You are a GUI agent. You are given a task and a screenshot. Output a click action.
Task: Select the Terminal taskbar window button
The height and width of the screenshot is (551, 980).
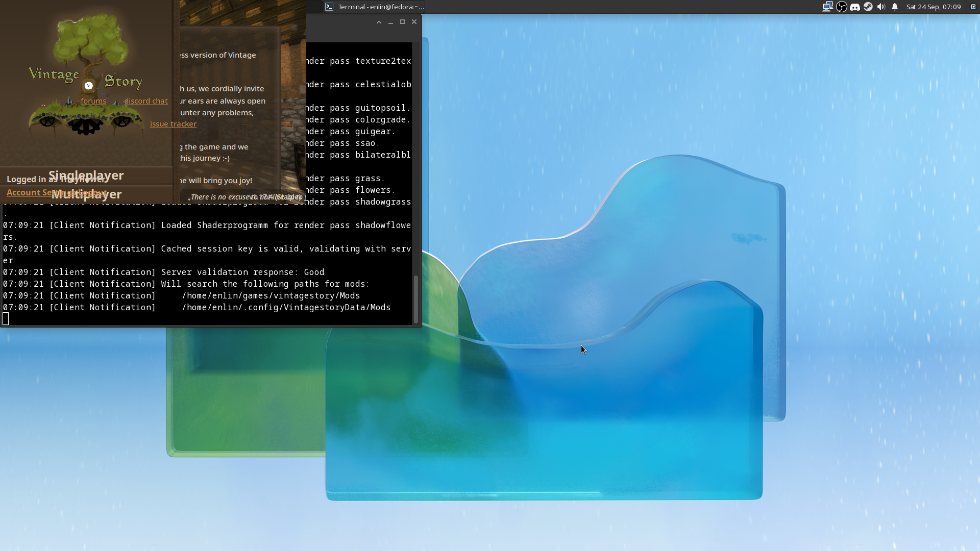tap(374, 7)
